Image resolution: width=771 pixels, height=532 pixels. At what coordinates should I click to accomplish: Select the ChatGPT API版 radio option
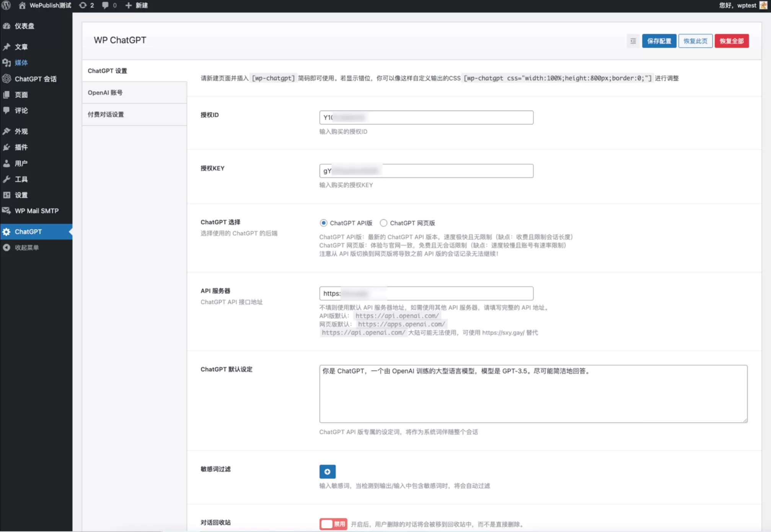[x=323, y=223]
